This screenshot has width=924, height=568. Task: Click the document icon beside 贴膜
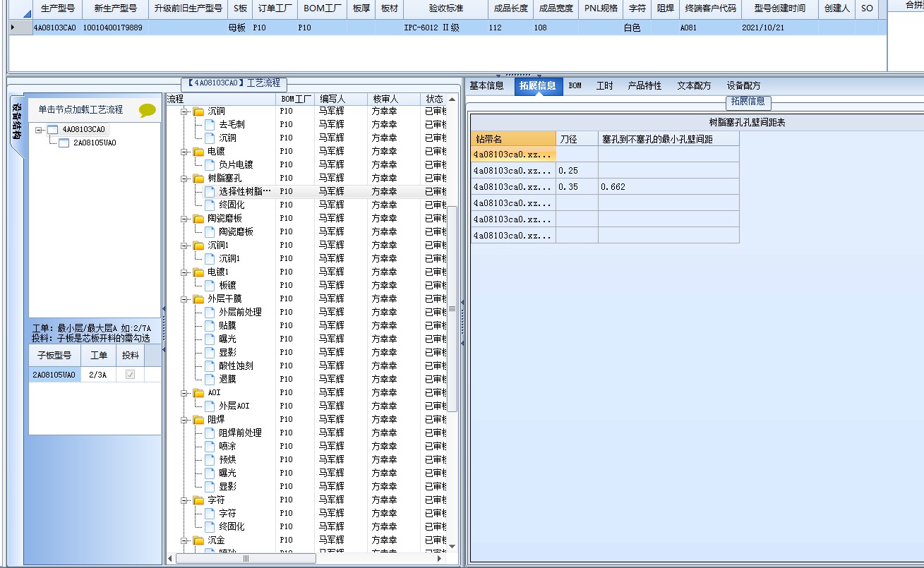210,325
